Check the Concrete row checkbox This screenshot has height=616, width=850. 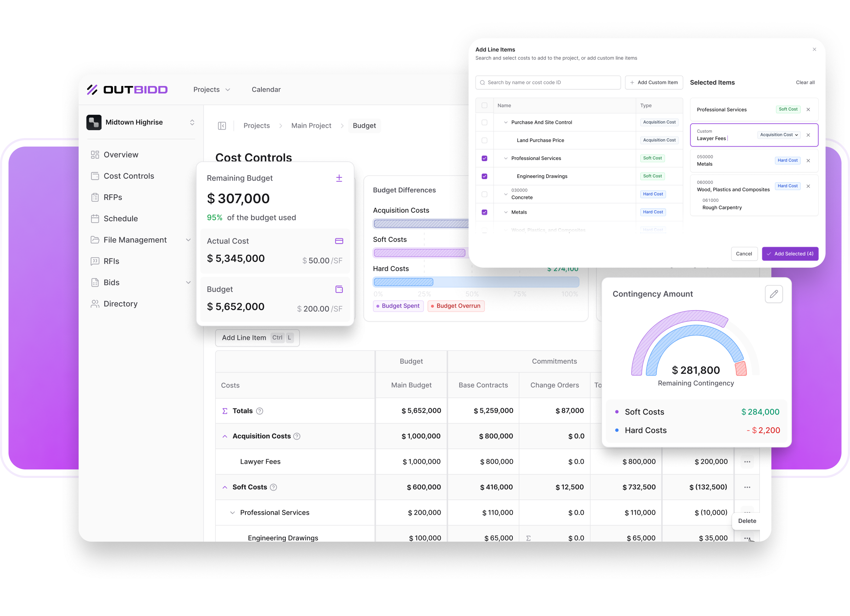(484, 194)
